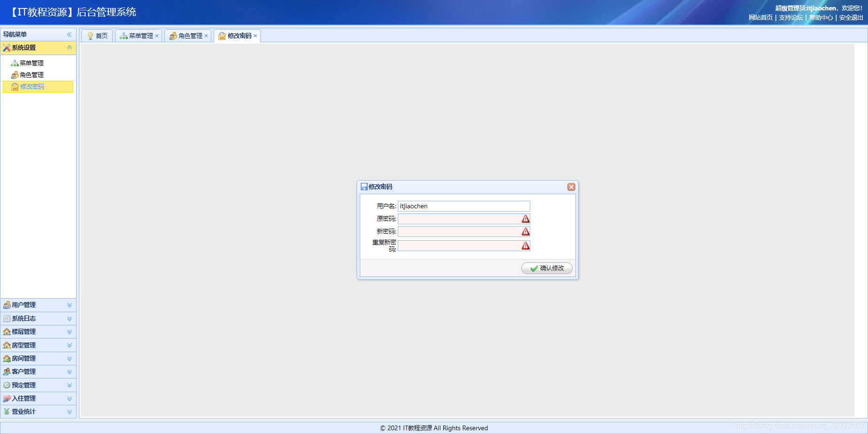This screenshot has width=868, height=434.
Task: Close the 角色管理 tab
Action: pyautogui.click(x=206, y=36)
